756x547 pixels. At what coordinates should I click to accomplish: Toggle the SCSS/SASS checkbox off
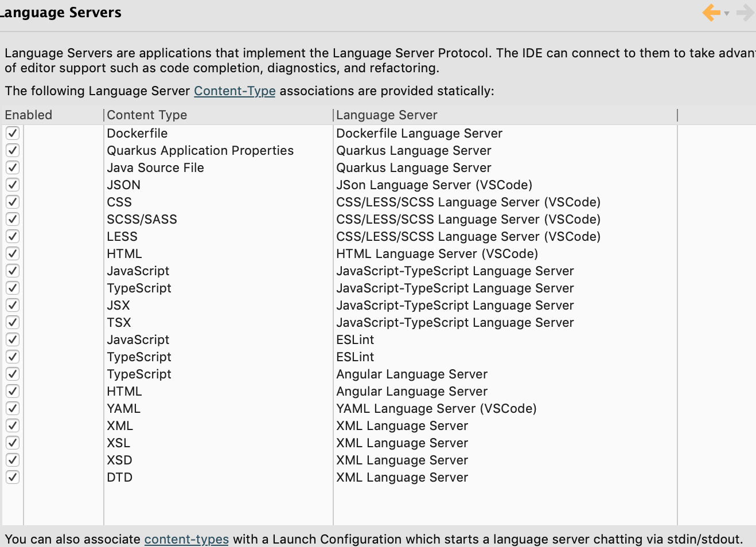click(x=12, y=219)
